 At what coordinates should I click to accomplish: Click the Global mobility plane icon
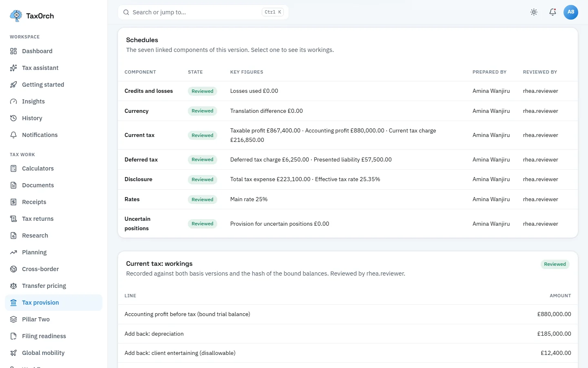(13, 353)
